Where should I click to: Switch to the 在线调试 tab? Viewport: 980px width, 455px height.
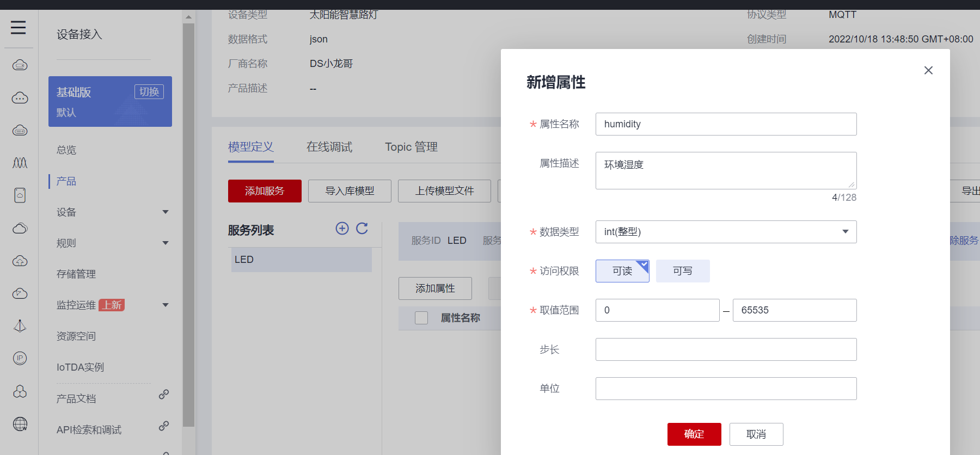coord(329,147)
